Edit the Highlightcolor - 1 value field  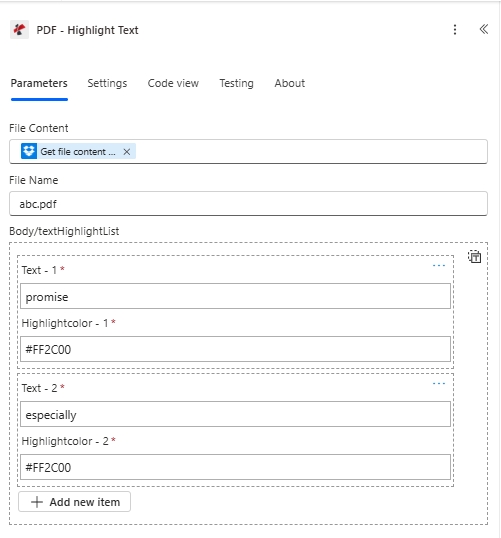coord(235,349)
